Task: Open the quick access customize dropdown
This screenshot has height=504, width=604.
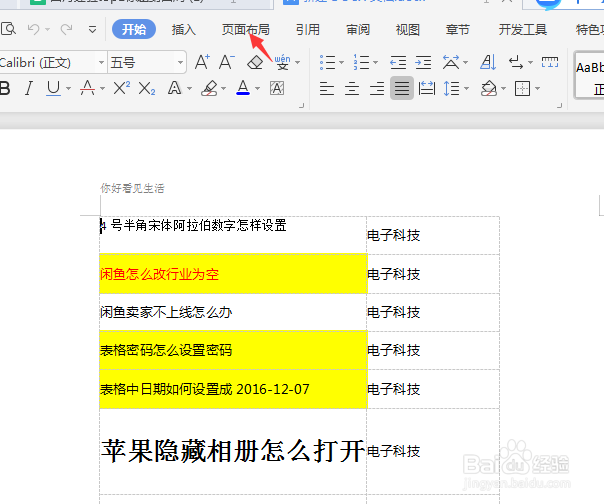Action: tap(92, 29)
